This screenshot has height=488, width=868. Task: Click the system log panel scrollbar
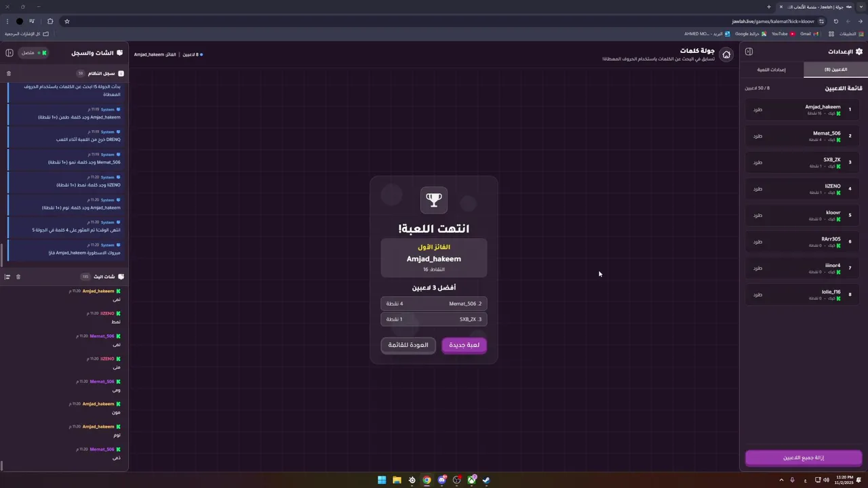(x=1, y=254)
